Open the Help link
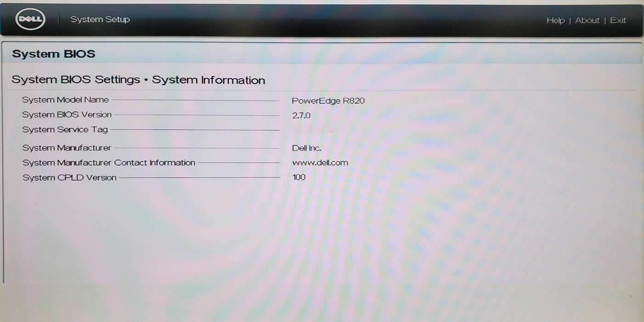 click(555, 20)
